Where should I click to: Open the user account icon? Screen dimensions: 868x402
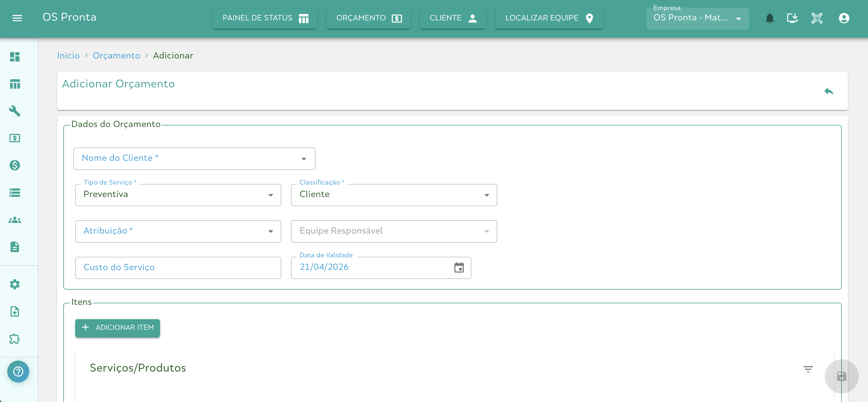click(x=843, y=18)
